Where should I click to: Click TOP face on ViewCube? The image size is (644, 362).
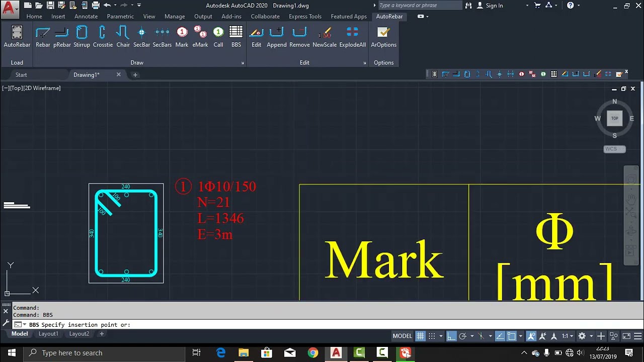614,118
